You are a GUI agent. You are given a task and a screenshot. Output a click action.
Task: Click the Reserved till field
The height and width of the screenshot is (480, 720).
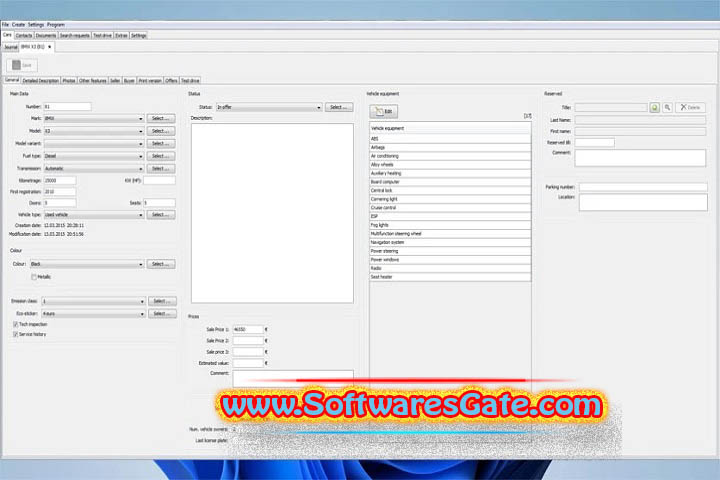click(x=595, y=142)
